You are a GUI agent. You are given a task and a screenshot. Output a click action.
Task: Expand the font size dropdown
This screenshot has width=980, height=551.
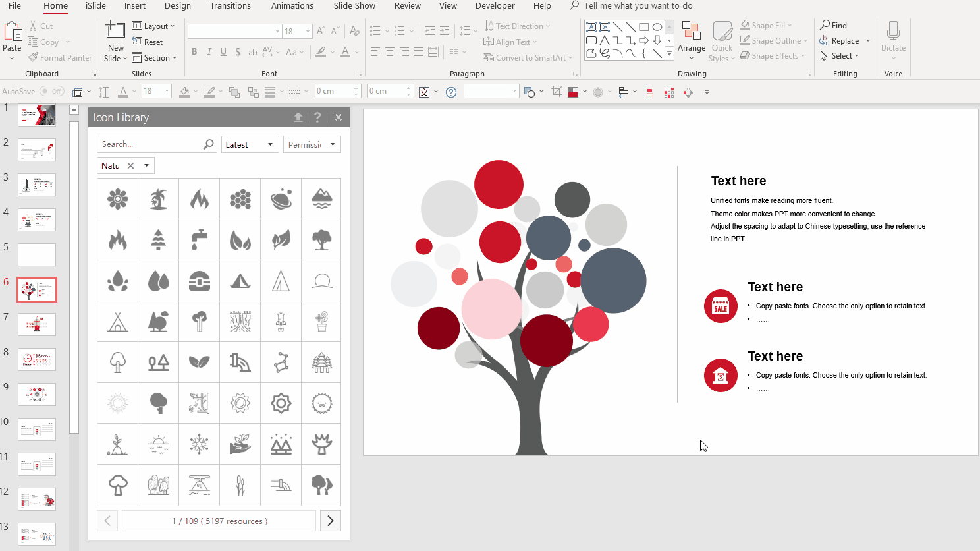[307, 30]
